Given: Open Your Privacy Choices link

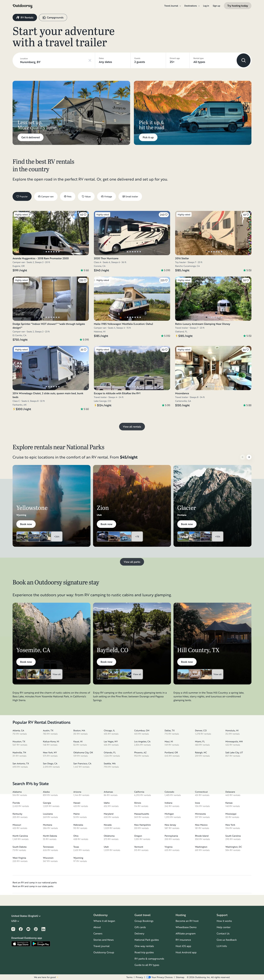Looking at the screenshot, I should pos(159,977).
